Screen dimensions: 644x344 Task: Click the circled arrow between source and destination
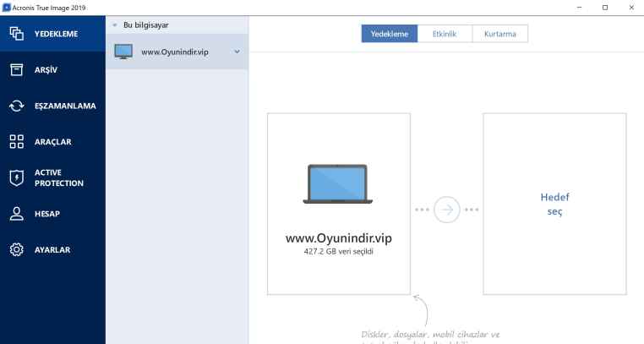tap(446, 210)
